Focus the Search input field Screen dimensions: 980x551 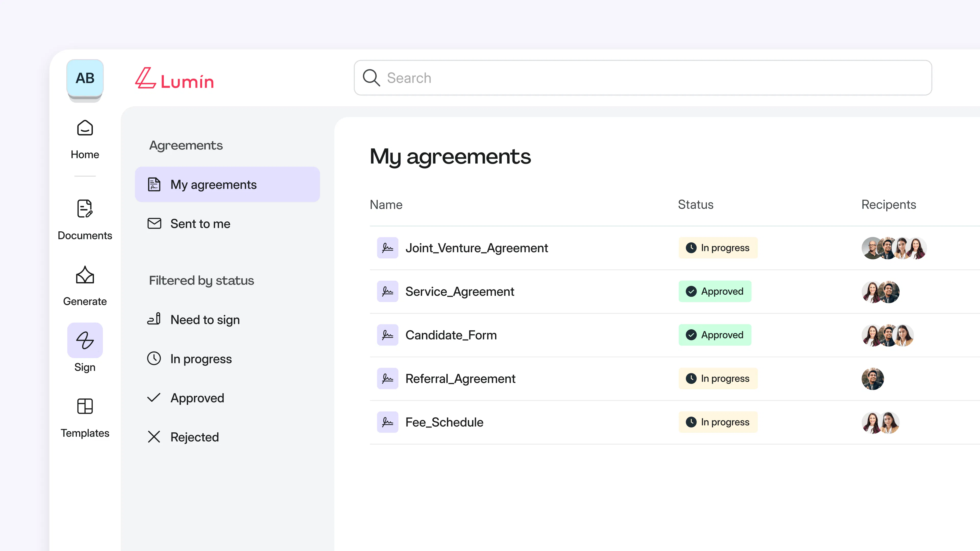click(643, 78)
